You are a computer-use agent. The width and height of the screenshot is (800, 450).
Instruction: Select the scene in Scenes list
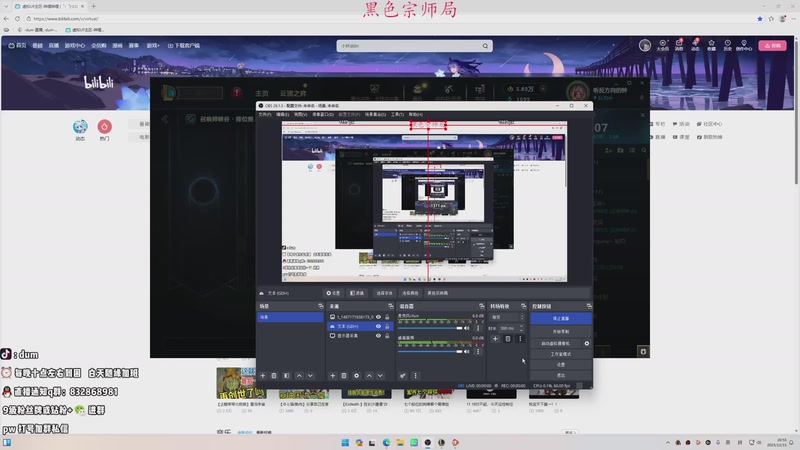pos(290,317)
